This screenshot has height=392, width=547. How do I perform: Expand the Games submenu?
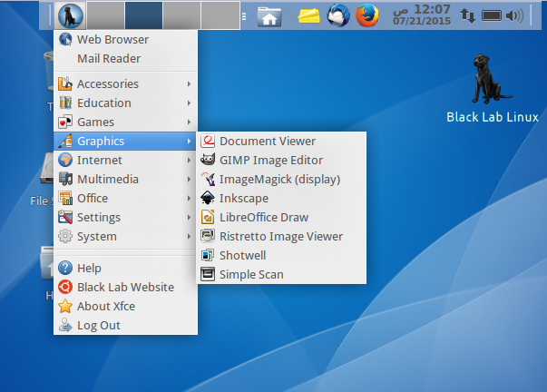point(125,122)
